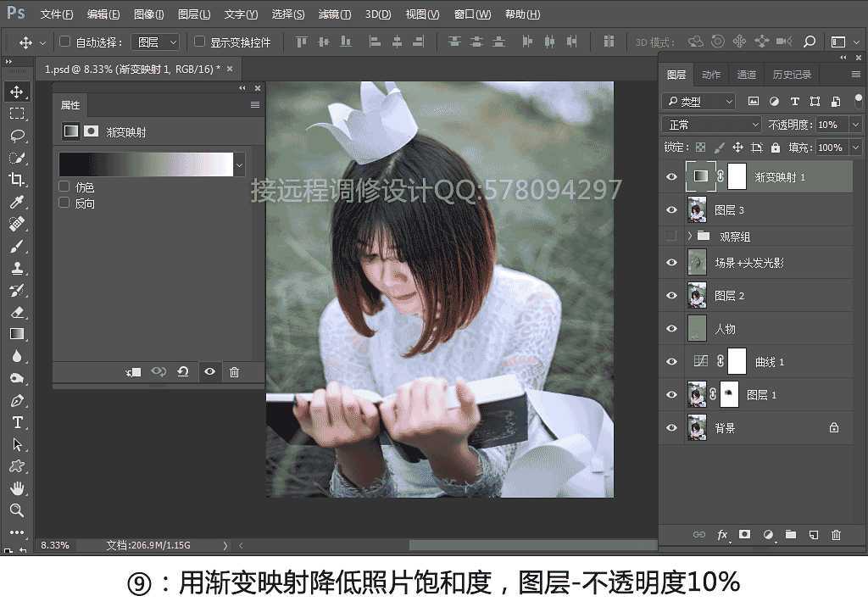Screen dimensions: 868x607
Task: Hide the 背景 layer
Action: tap(671, 427)
